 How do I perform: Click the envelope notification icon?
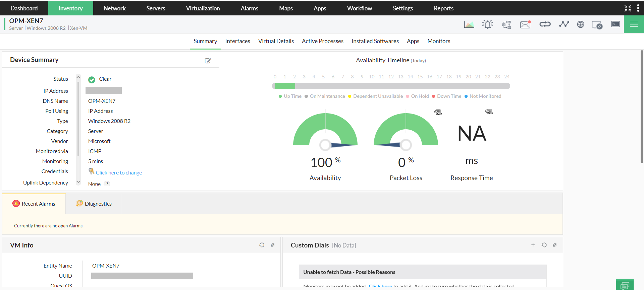click(x=525, y=24)
